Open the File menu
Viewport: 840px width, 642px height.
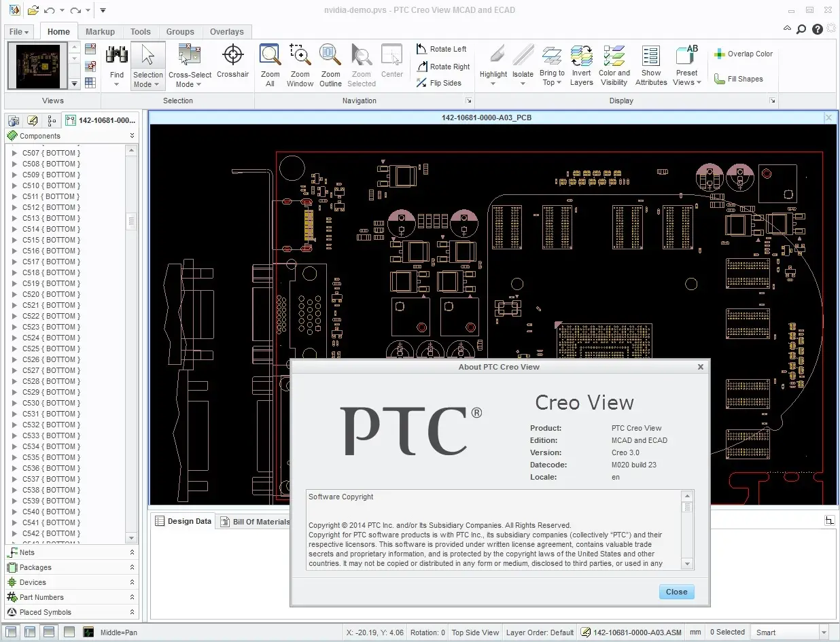19,32
